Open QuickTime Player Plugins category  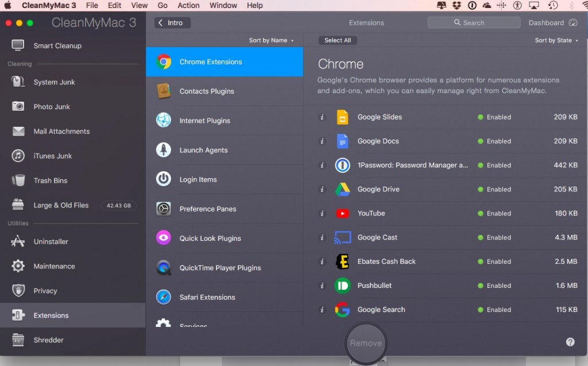[225, 268]
